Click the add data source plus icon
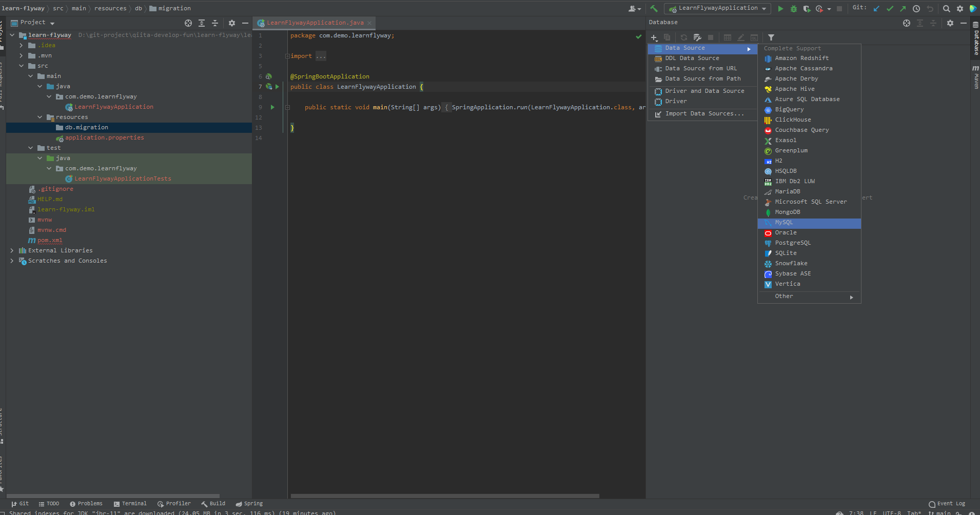The image size is (980, 515). point(654,37)
